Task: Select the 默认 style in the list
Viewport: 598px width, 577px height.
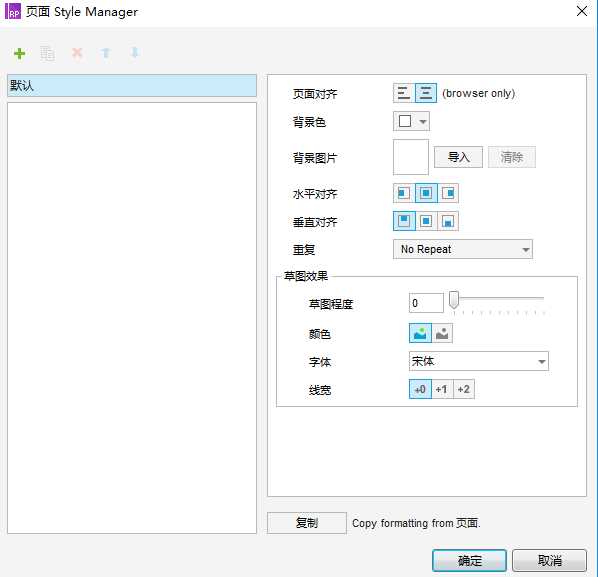Action: coord(132,85)
